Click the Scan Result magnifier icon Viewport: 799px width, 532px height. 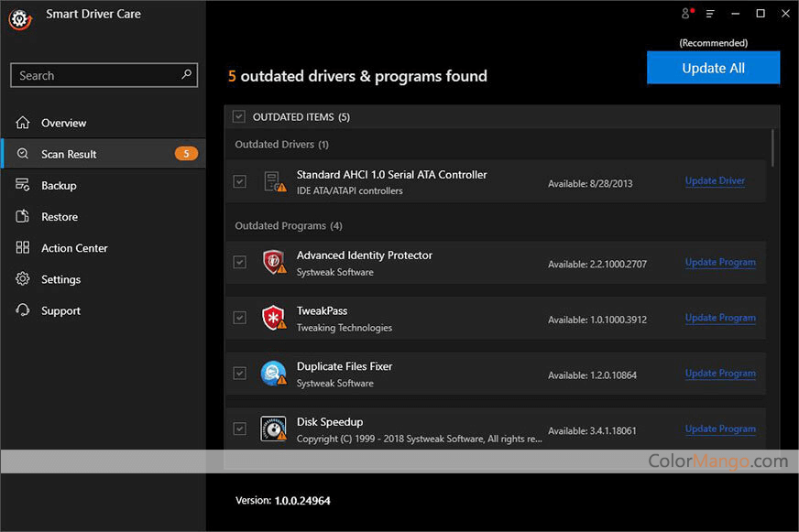pyautogui.click(x=22, y=154)
